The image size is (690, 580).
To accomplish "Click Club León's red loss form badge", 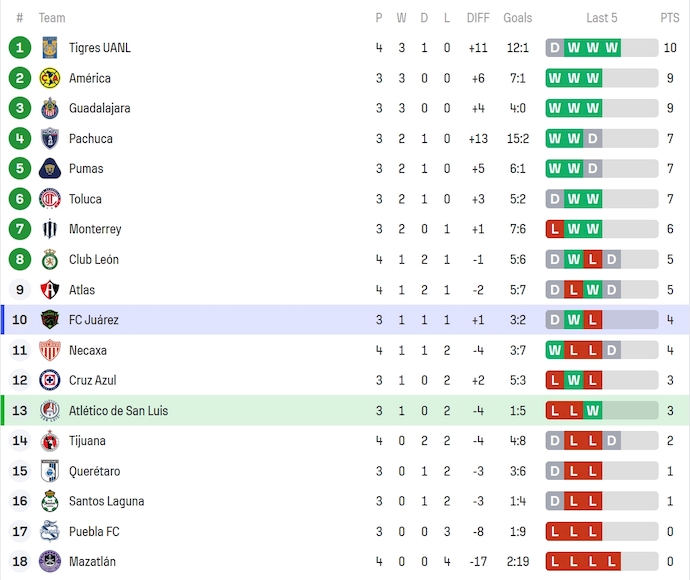I will coord(593,260).
